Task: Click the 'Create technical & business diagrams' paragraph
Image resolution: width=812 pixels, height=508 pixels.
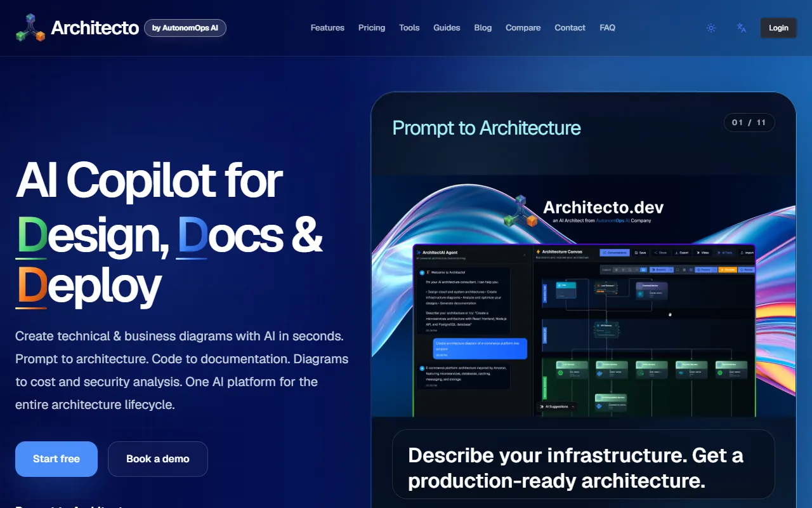Action: [x=182, y=370]
